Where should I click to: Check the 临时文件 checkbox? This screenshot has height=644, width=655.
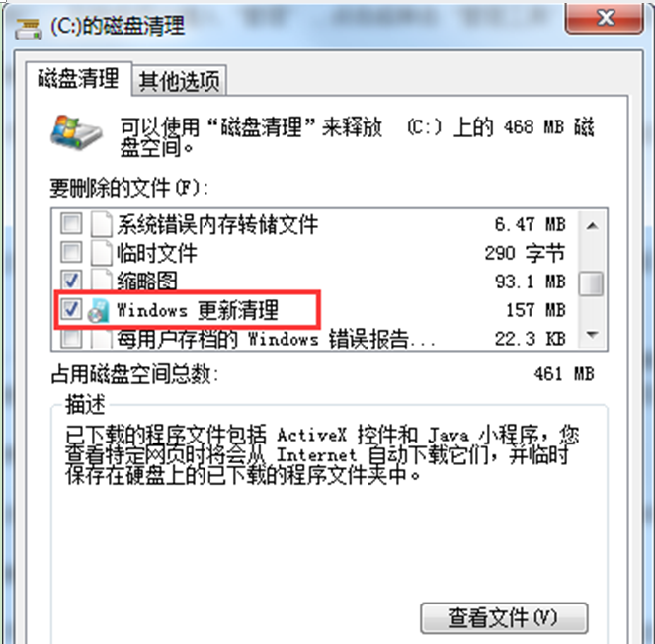click(71, 252)
